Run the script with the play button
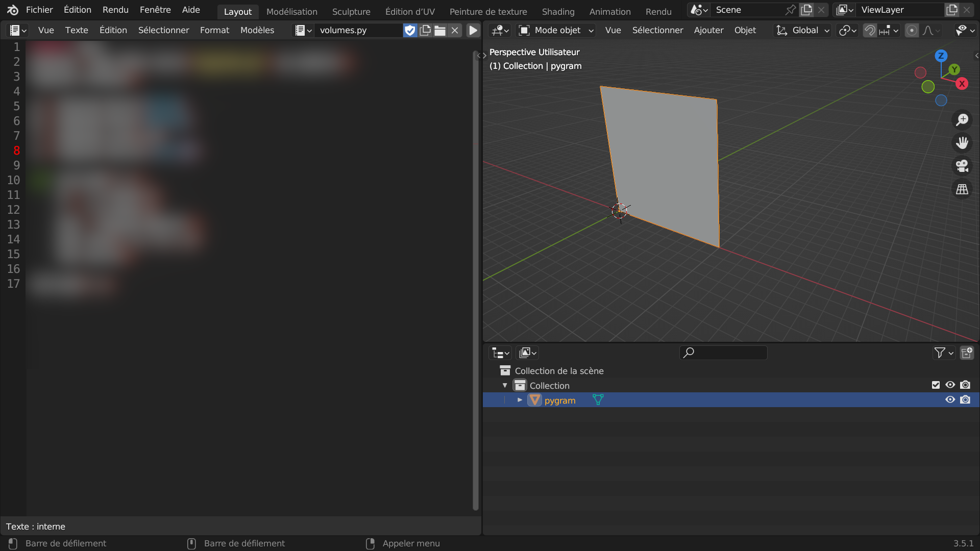This screenshot has height=551, width=980. pyautogui.click(x=473, y=31)
